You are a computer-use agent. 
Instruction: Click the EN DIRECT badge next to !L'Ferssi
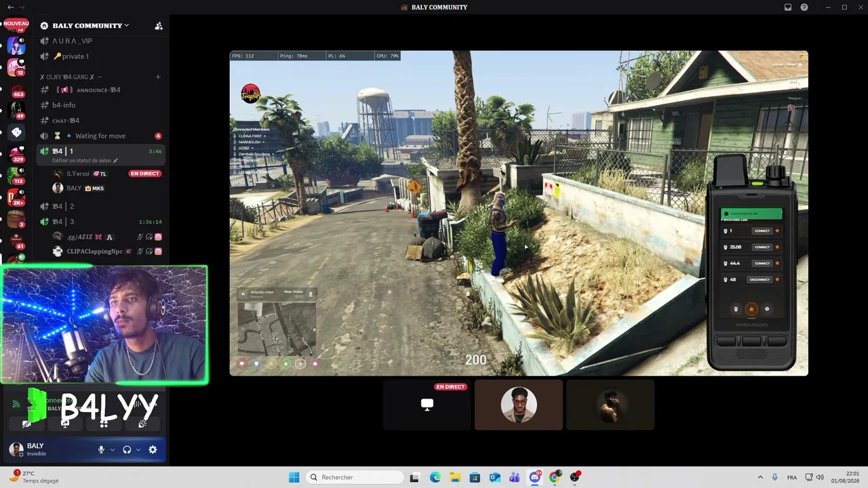(x=144, y=174)
